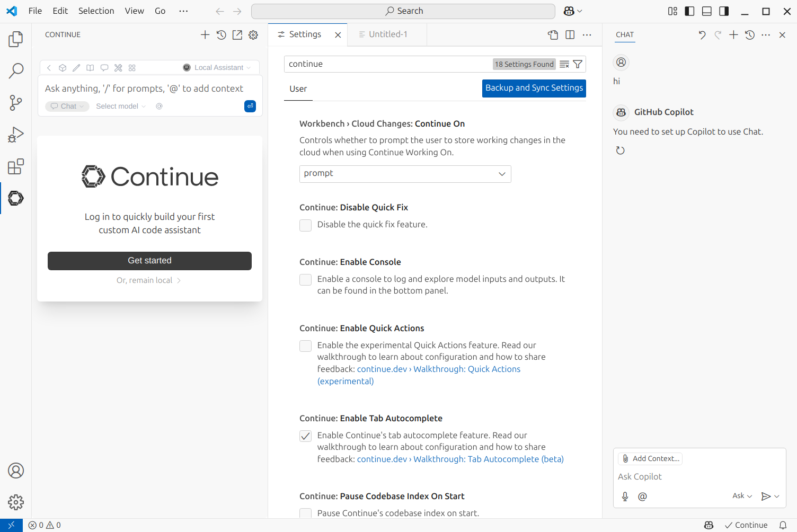The width and height of the screenshot is (797, 532).
Task: Retry the Copilot response
Action: click(620, 150)
